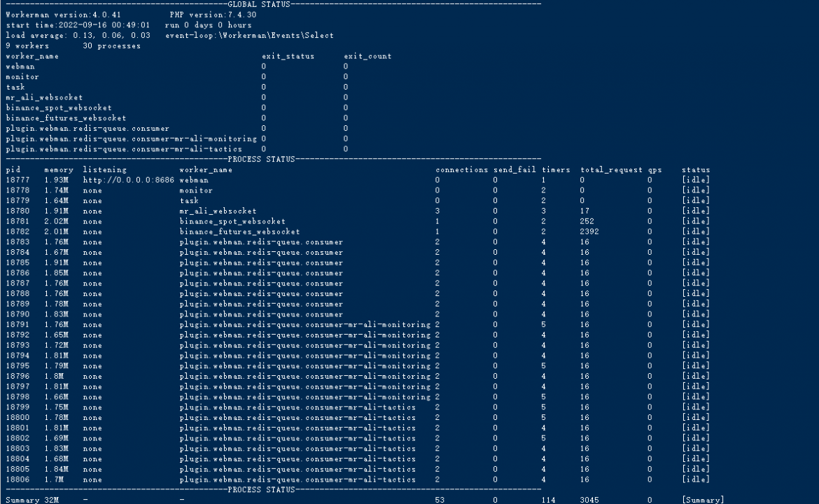Click the memory column header
The image size is (819, 504).
[59, 169]
